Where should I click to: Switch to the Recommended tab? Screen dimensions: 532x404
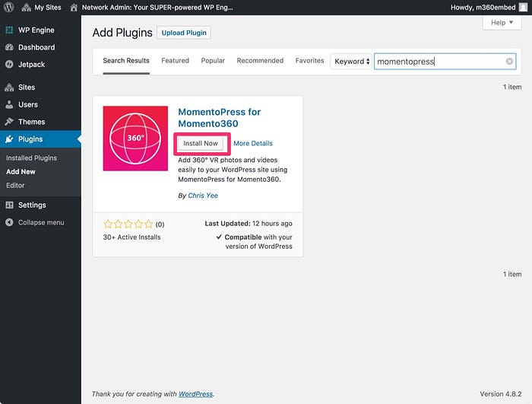tap(260, 61)
